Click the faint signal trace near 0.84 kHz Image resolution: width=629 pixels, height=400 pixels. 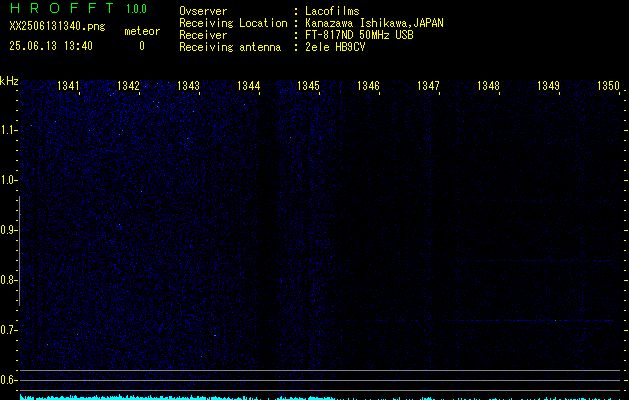pos(538,261)
